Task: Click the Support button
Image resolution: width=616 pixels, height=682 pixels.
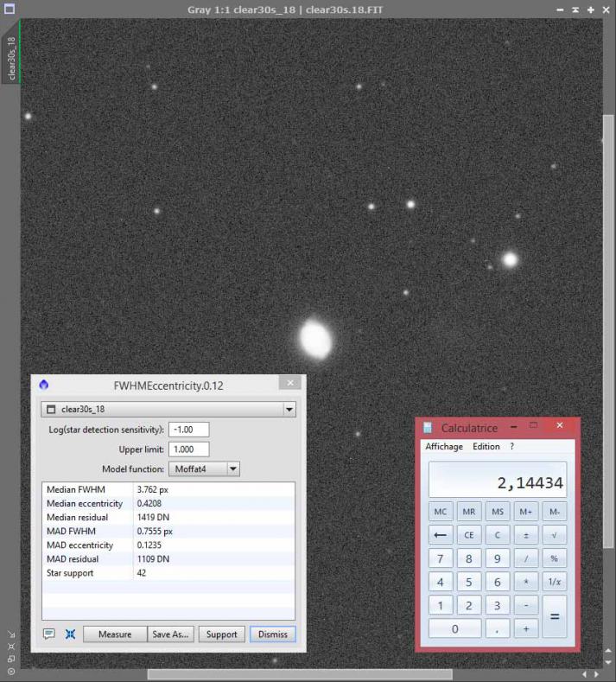Action: click(222, 634)
